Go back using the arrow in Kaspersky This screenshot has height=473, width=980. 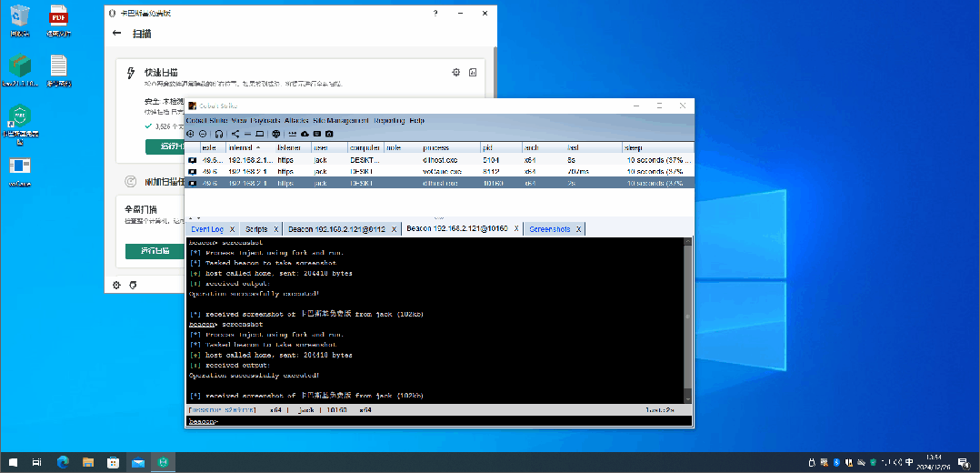tap(117, 33)
